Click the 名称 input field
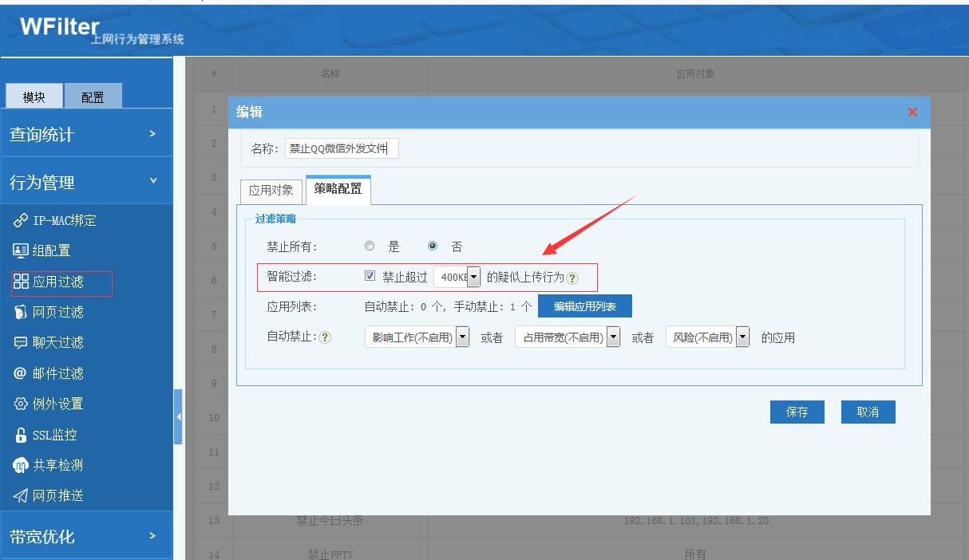Screen dimensions: 969x560 pos(342,149)
